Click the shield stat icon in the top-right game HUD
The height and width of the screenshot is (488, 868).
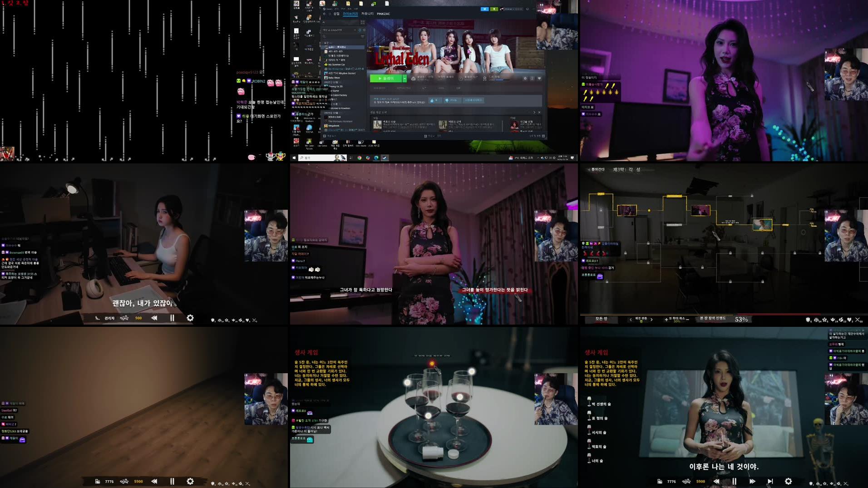point(808,319)
